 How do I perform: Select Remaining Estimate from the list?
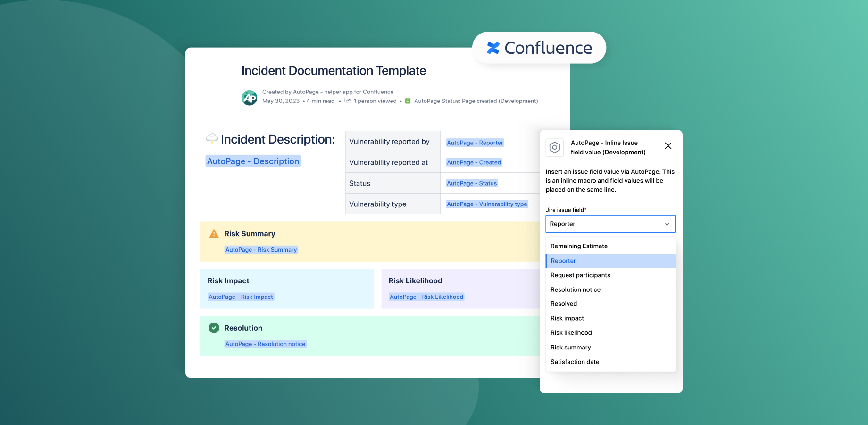pyautogui.click(x=579, y=246)
